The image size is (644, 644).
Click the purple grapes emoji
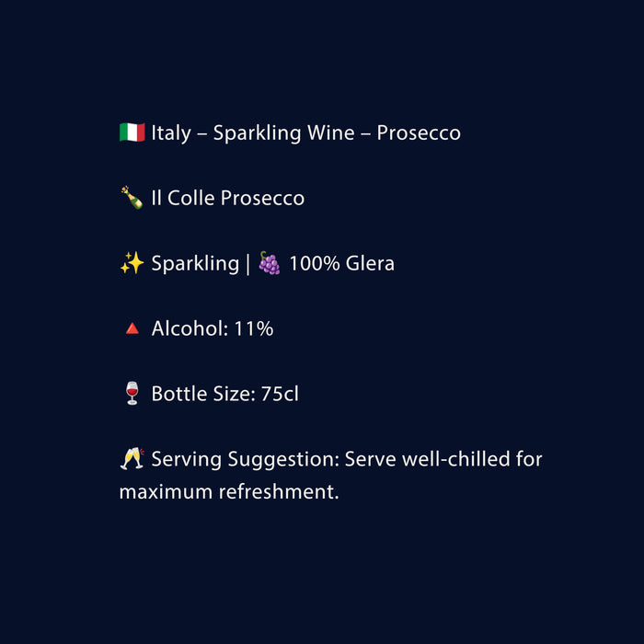click(x=270, y=264)
